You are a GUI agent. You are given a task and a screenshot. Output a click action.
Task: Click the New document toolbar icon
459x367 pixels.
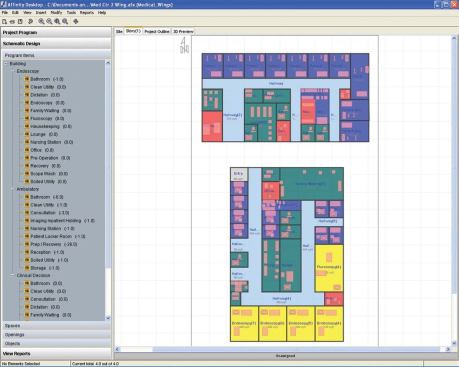4,21
